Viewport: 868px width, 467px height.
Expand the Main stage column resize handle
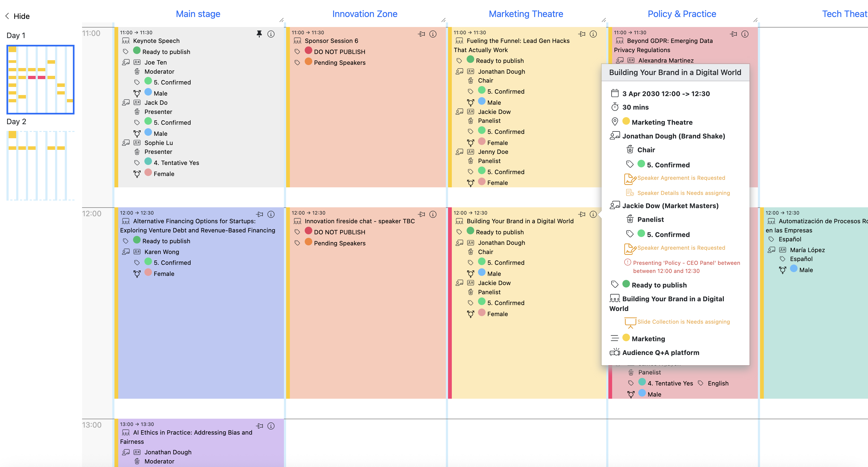coord(281,20)
